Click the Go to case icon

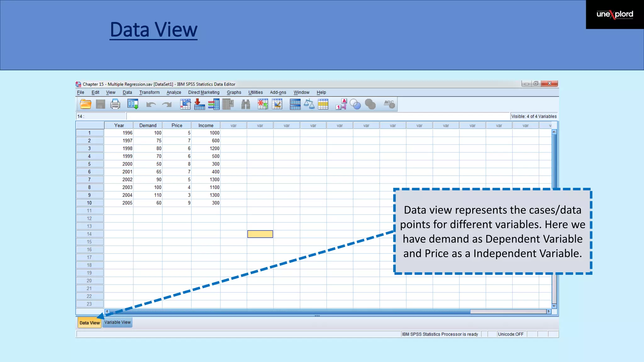(185, 104)
